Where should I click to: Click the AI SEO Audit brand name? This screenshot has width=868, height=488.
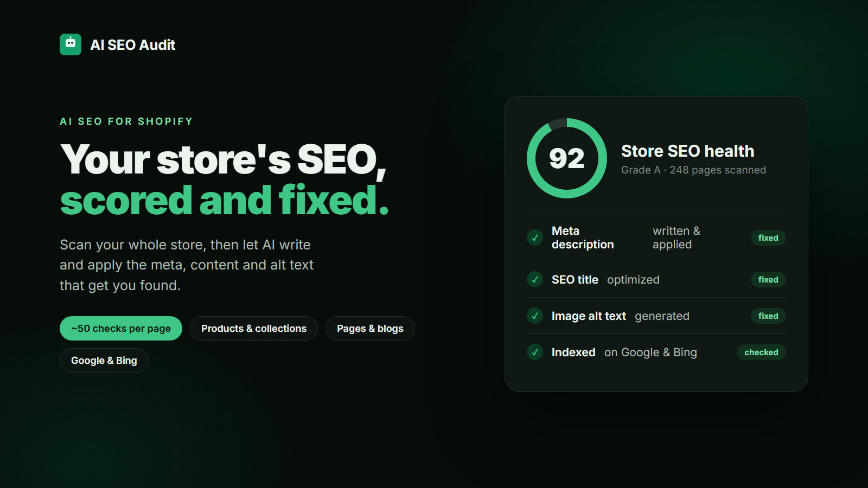(x=133, y=45)
